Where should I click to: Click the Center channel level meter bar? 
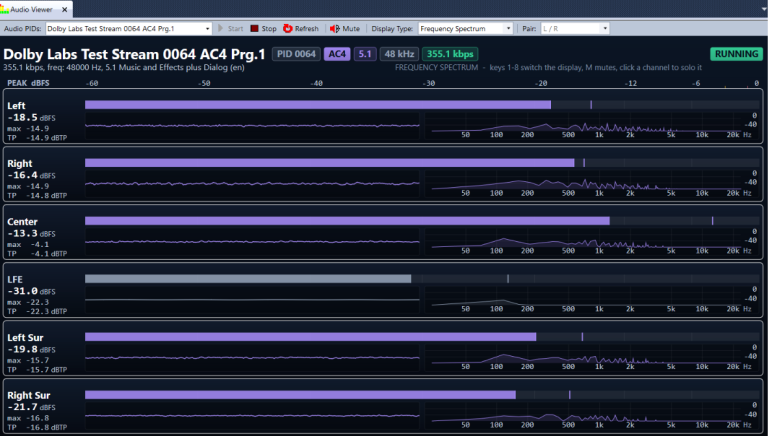click(x=347, y=221)
